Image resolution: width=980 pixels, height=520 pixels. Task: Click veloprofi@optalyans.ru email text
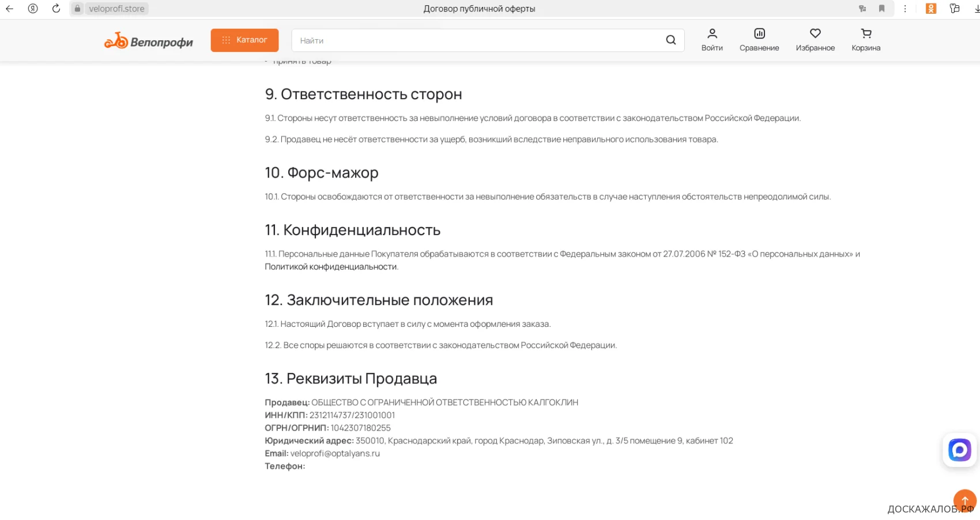pos(335,454)
